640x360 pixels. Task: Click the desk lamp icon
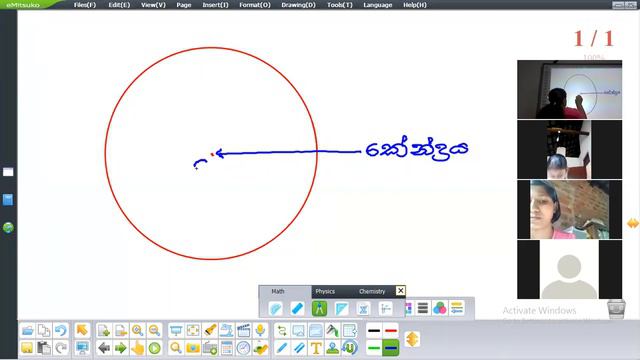227,330
